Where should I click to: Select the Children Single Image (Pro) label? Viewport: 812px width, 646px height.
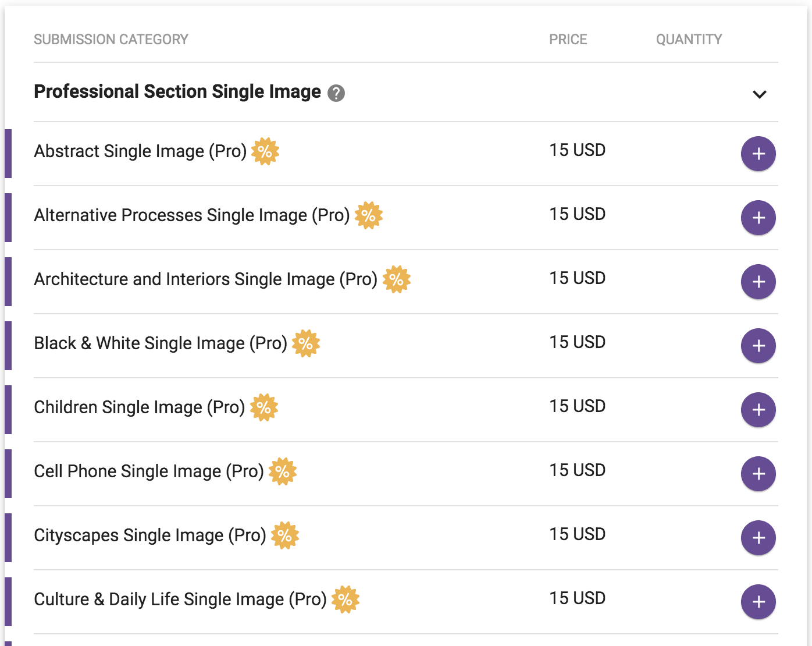pyautogui.click(x=140, y=407)
